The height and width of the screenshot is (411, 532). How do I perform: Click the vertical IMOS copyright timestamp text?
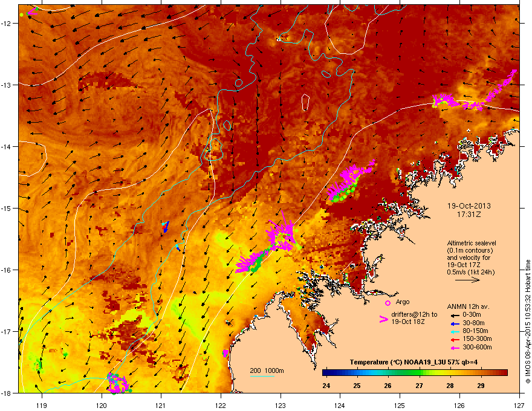pos(528,322)
